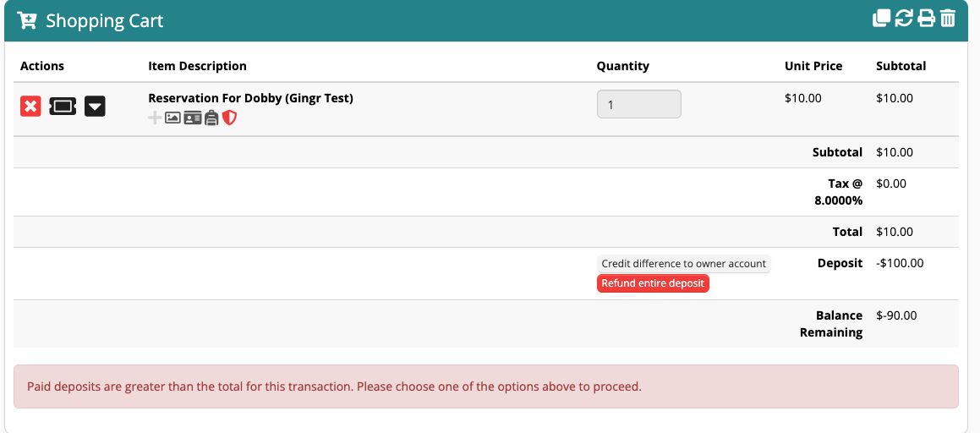The width and height of the screenshot is (980, 433).
Task: Click the red shield icon
Action: pyautogui.click(x=229, y=118)
